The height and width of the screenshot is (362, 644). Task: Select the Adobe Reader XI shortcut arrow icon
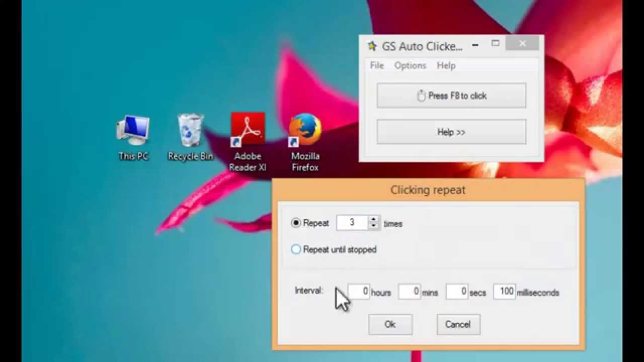[x=236, y=141]
